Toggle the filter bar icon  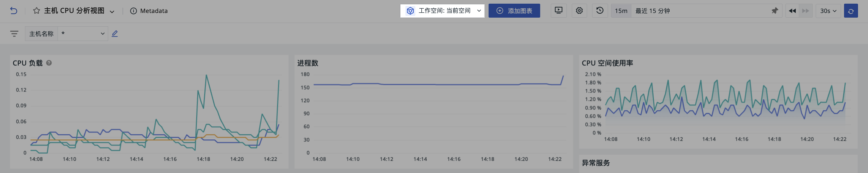pos(14,34)
